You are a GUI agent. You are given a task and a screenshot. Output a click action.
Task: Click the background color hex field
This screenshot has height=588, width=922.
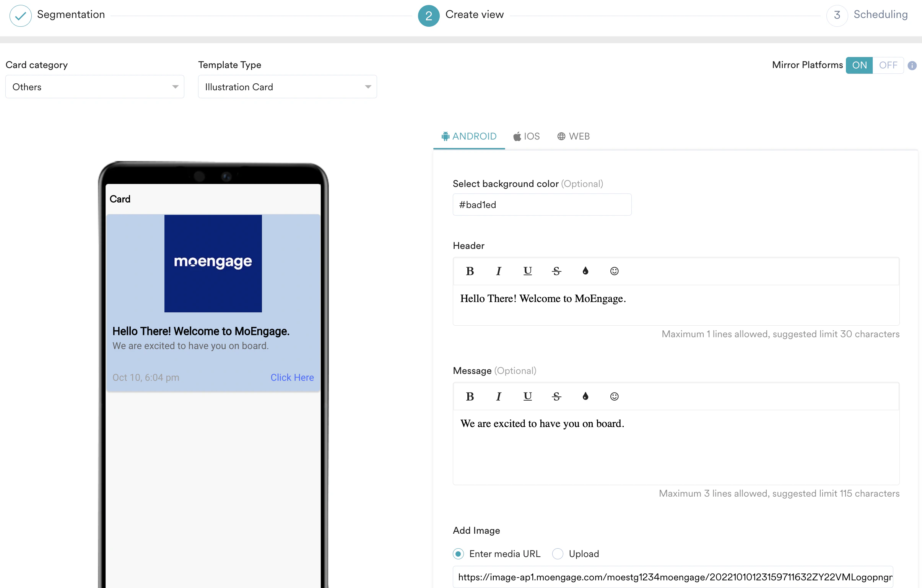(x=542, y=205)
